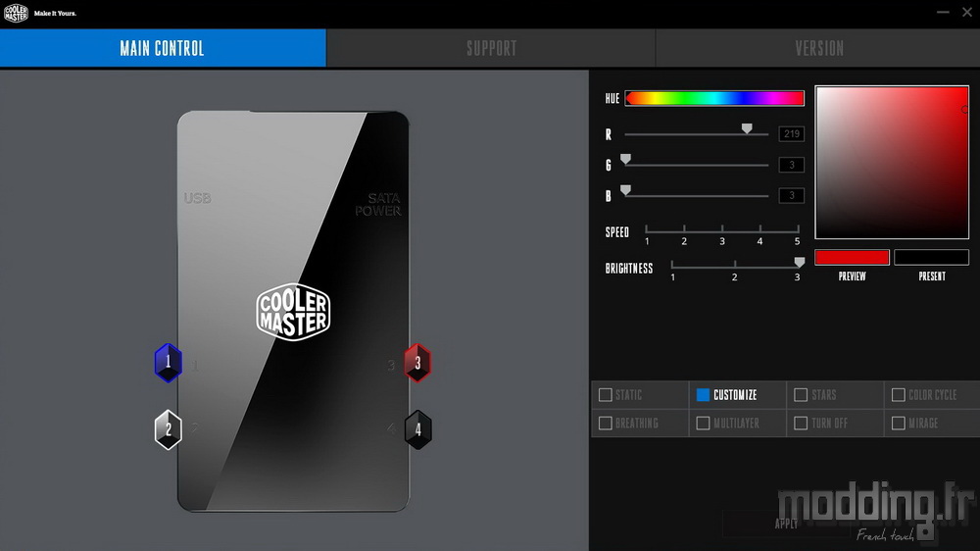Select blue port 1 hexagon icon
980x551 pixels.
tap(169, 363)
